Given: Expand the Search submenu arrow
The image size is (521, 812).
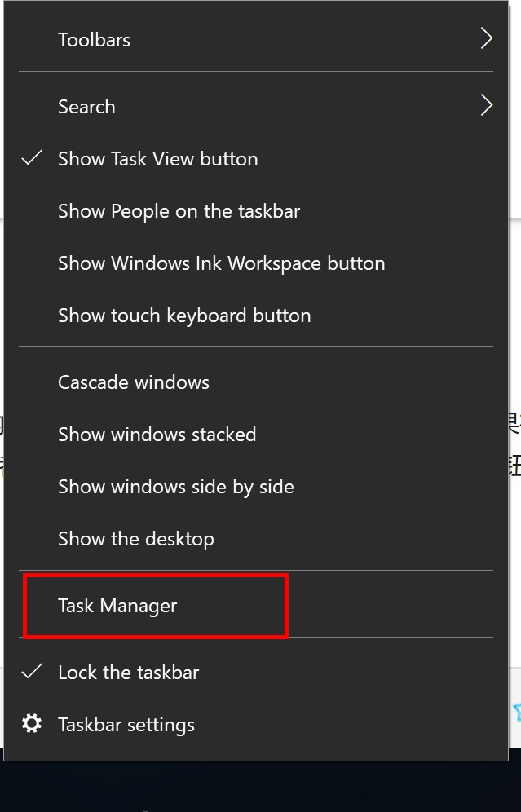Looking at the screenshot, I should pyautogui.click(x=486, y=105).
